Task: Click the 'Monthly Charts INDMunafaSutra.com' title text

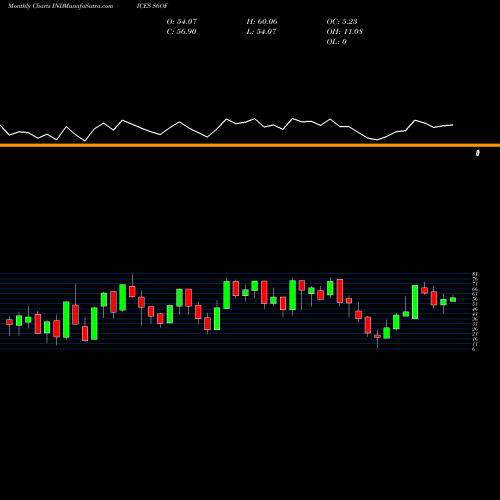Action: tap(60, 6)
